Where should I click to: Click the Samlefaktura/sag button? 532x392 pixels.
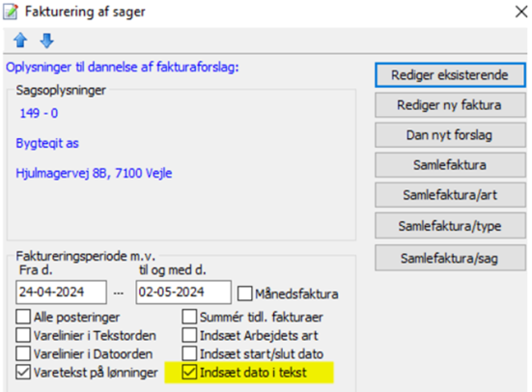450,259
